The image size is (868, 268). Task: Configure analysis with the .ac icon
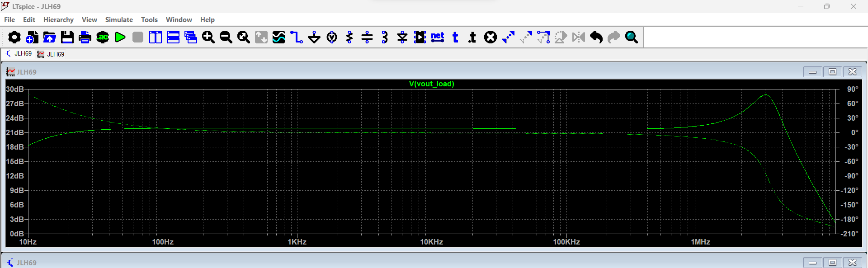pos(103,37)
